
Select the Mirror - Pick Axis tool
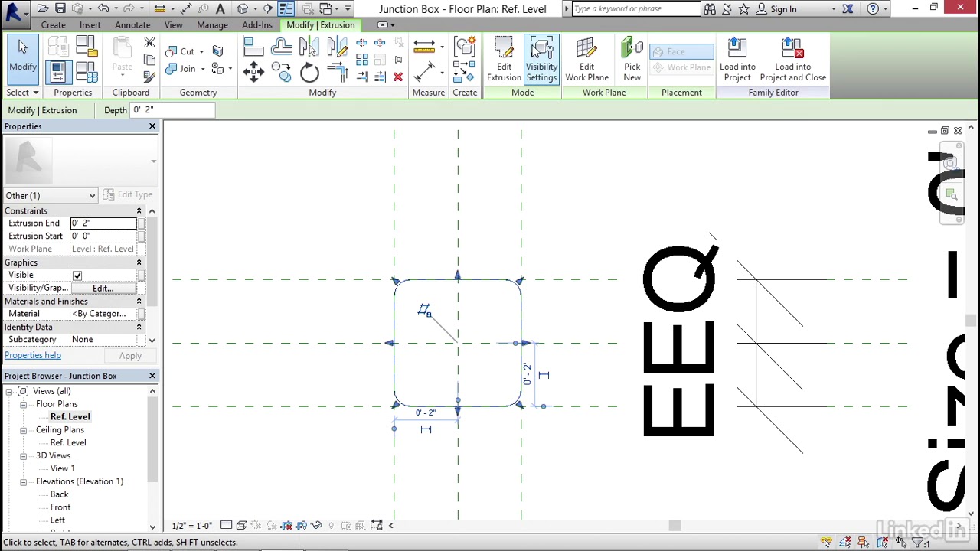(309, 47)
